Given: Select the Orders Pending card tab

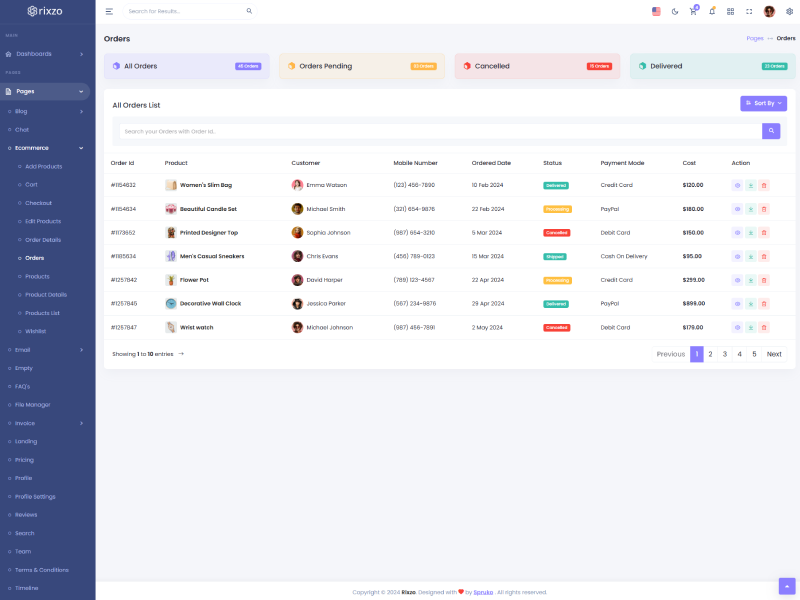Looking at the screenshot, I should (x=364, y=66).
